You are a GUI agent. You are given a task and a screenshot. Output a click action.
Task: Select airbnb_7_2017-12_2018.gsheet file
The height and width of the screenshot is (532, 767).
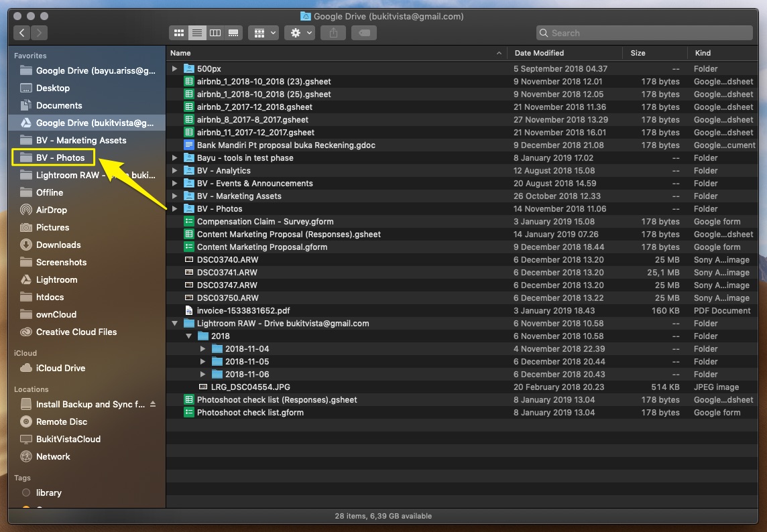(462, 107)
